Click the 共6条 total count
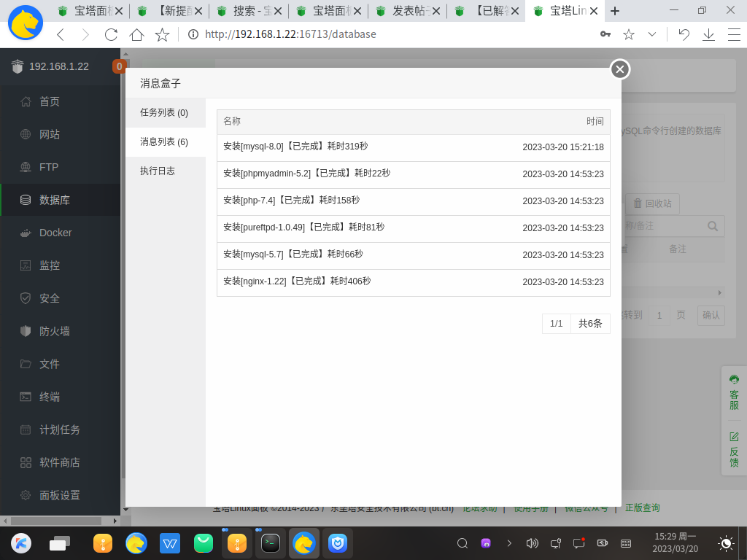The height and width of the screenshot is (560, 747). (590, 324)
